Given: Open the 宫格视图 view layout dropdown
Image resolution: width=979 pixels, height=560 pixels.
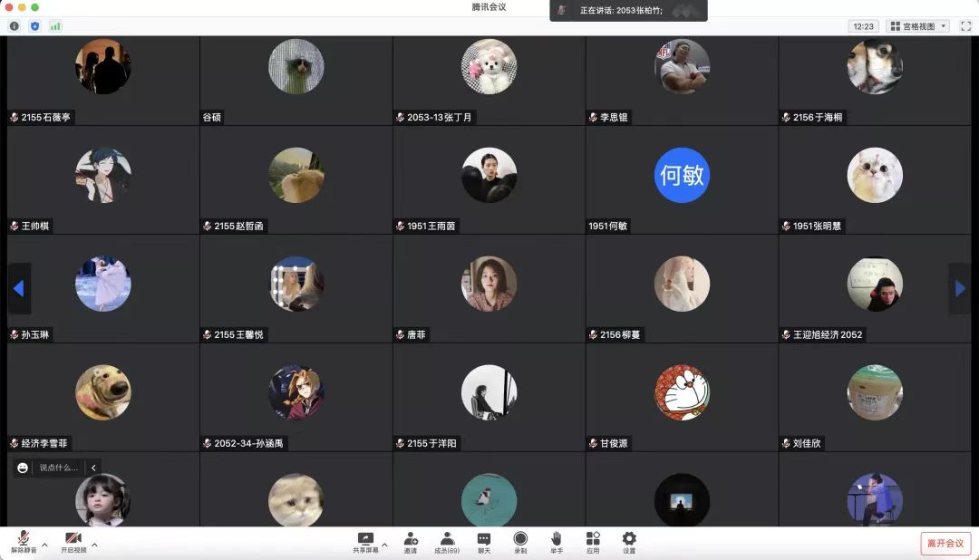Looking at the screenshot, I should tap(917, 26).
